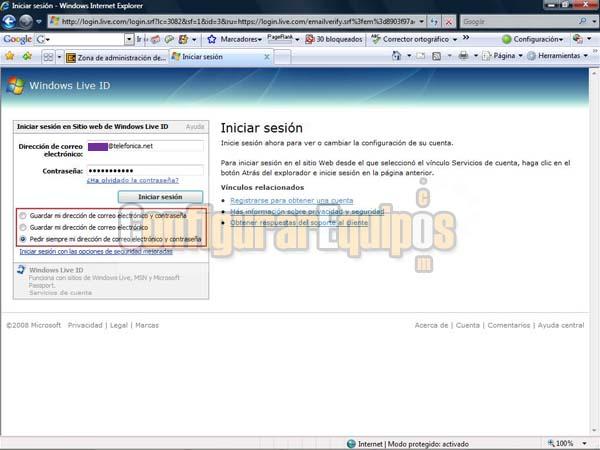
Task: Click the page vertical scrollbar
Action: click(x=594, y=251)
